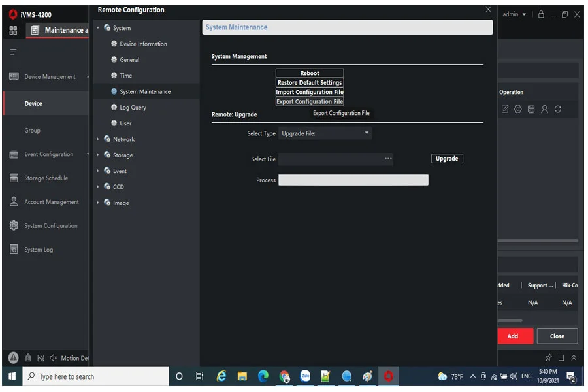Click the online user person icon
Viewport: 588px width, 392px height.
544,110
